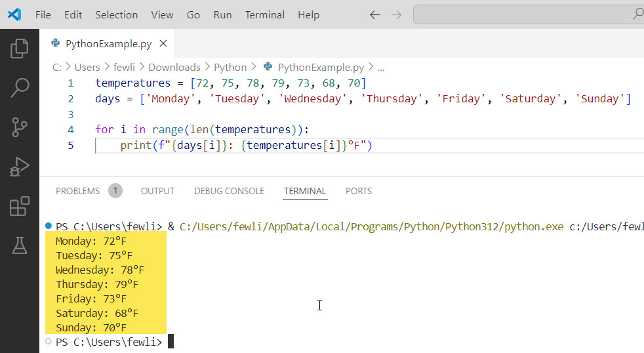The width and height of the screenshot is (644, 353).
Task: Open Source Control view in activity bar
Action: [19, 127]
